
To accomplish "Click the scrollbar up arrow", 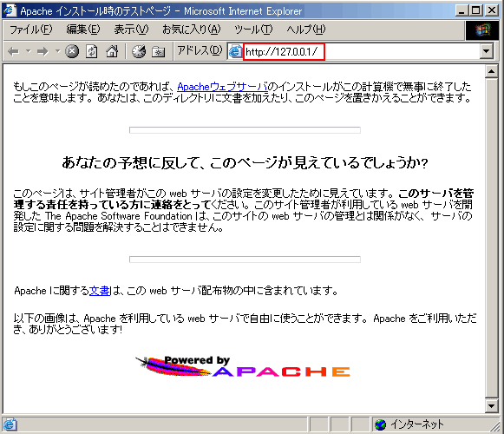I will [x=492, y=71].
